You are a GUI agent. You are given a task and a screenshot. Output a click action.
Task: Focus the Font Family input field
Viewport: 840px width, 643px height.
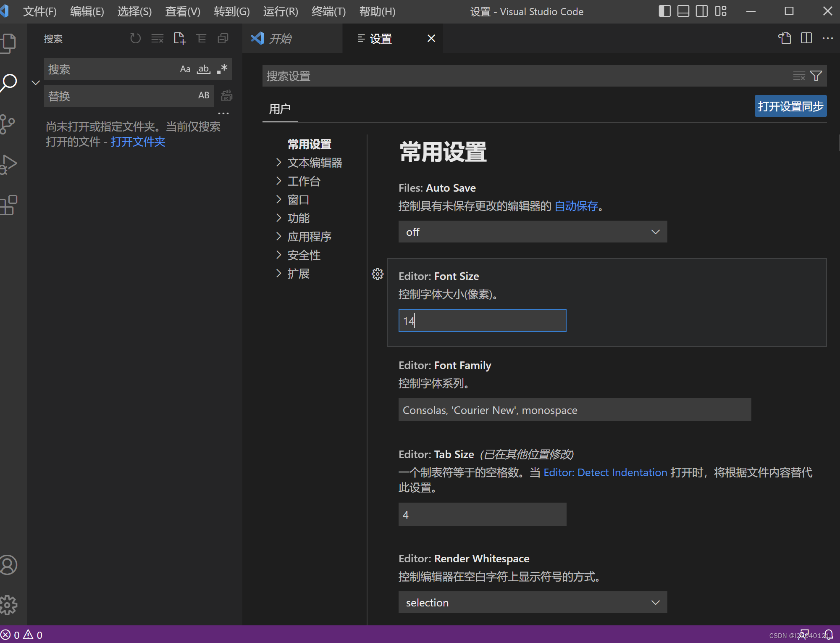click(575, 410)
